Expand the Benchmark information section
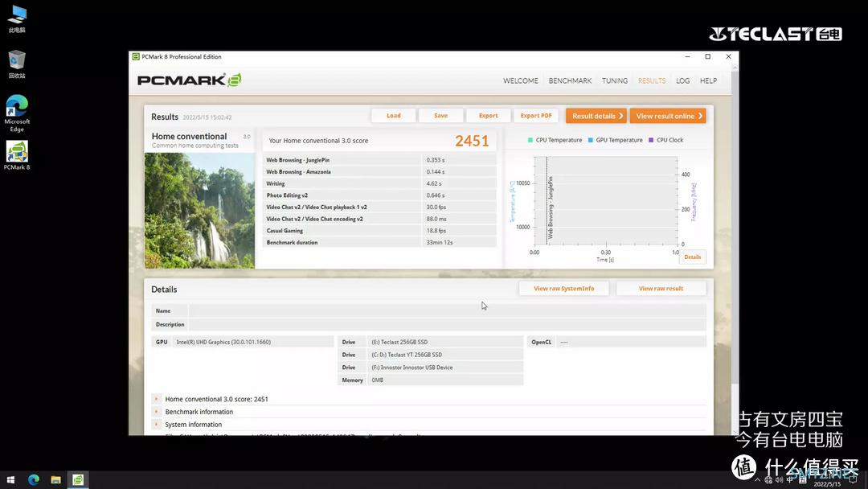The height and width of the screenshot is (489, 868). pyautogui.click(x=156, y=412)
